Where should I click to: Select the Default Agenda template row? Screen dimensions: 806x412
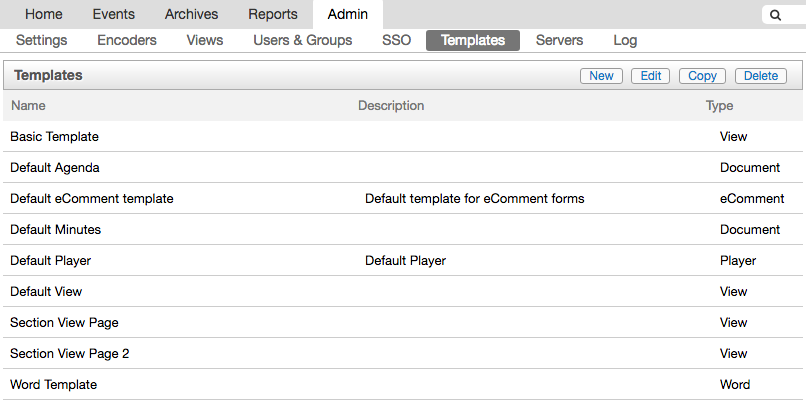click(55, 168)
